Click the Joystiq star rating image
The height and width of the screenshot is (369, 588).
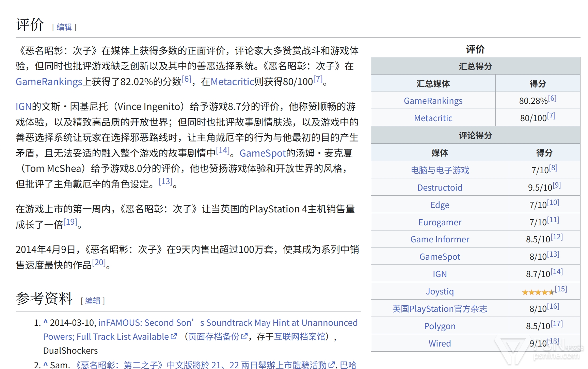pos(538,292)
